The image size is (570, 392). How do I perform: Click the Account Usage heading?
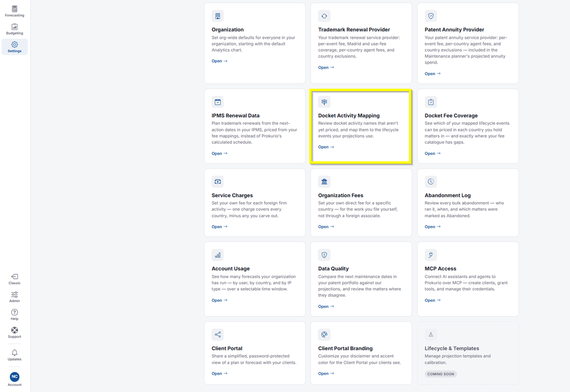tap(231, 269)
